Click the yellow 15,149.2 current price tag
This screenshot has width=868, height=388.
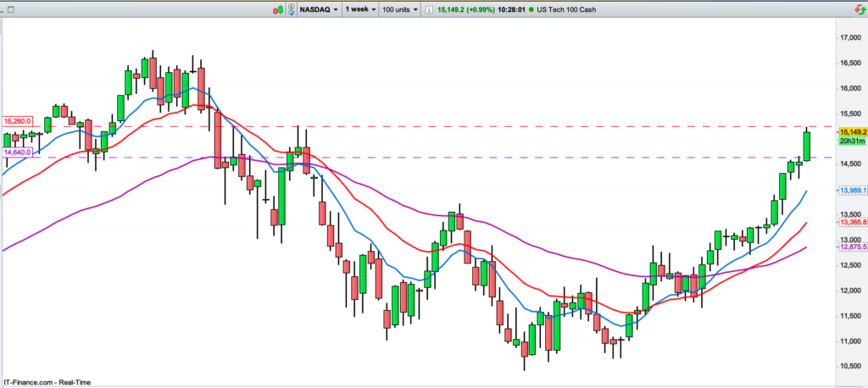851,133
